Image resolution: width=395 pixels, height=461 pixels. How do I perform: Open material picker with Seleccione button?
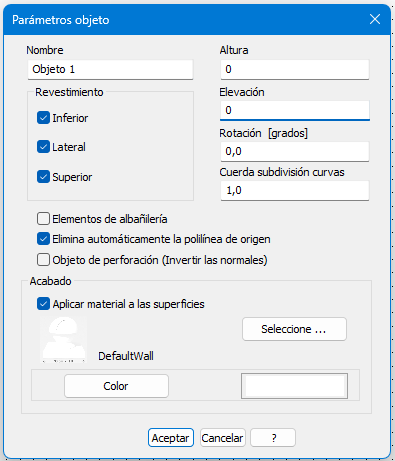(x=294, y=329)
